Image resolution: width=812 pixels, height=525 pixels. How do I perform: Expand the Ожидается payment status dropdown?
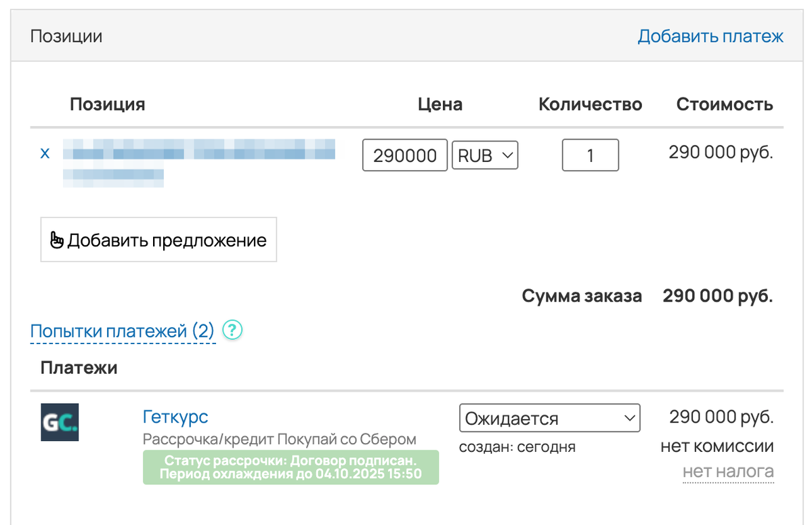click(x=549, y=418)
